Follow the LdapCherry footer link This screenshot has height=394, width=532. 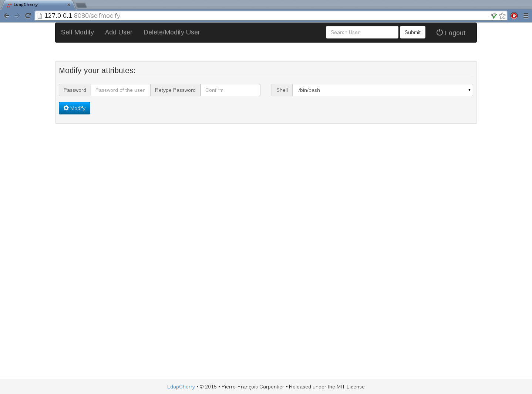pos(181,387)
